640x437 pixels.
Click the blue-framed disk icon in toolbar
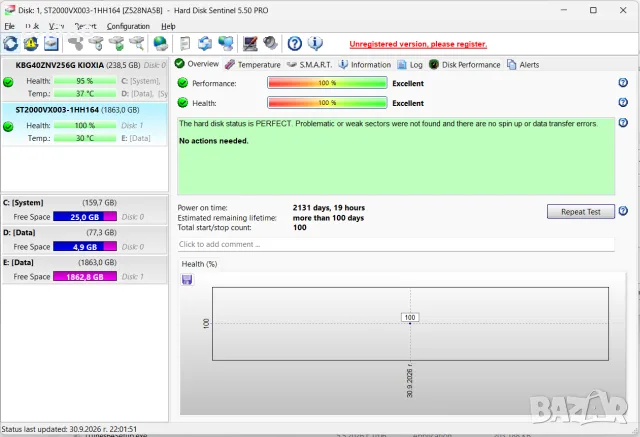tap(51, 43)
